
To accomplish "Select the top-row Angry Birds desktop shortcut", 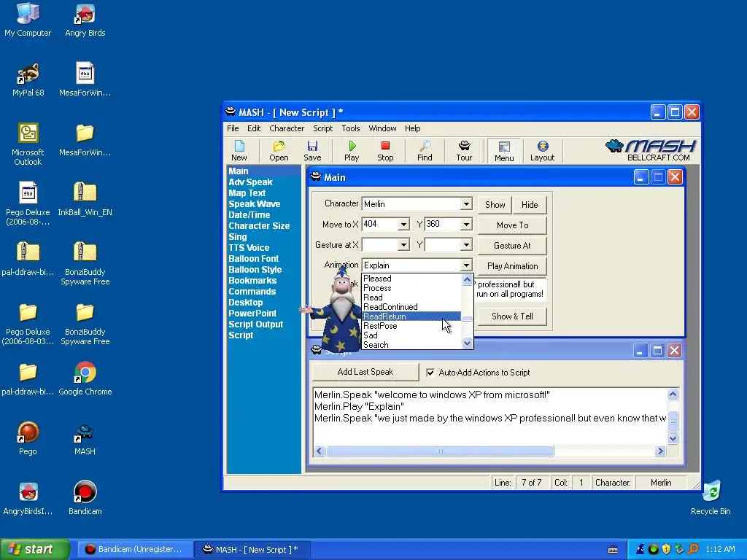I will (85, 20).
